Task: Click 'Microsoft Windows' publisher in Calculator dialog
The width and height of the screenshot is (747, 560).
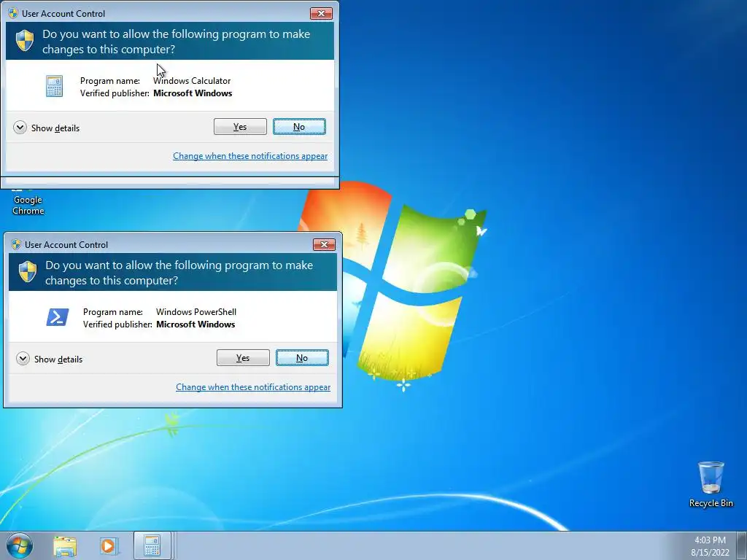Action: coord(193,93)
